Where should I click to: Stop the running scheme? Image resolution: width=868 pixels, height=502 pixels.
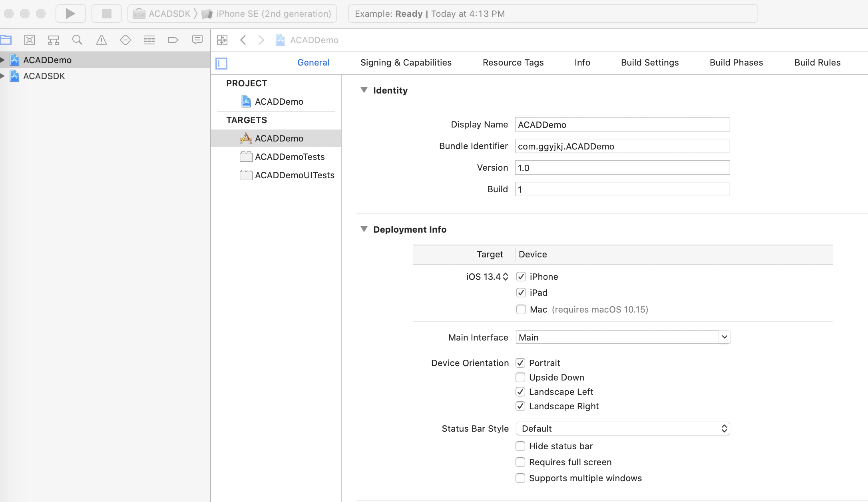click(x=106, y=14)
